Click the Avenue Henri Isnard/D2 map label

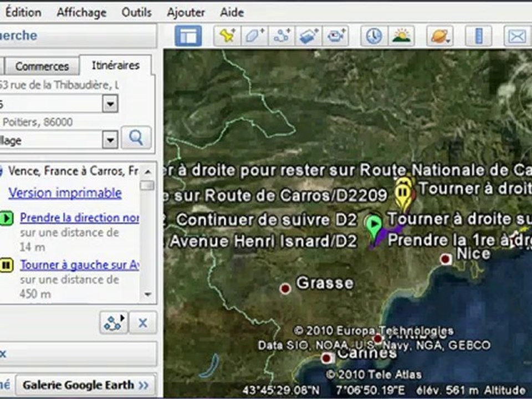pyautogui.click(x=263, y=241)
